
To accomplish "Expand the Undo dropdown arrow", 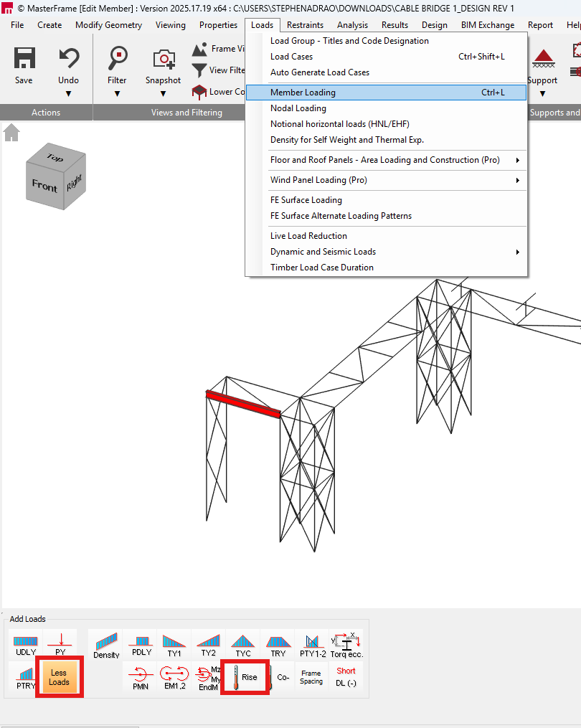I will 69,94.
